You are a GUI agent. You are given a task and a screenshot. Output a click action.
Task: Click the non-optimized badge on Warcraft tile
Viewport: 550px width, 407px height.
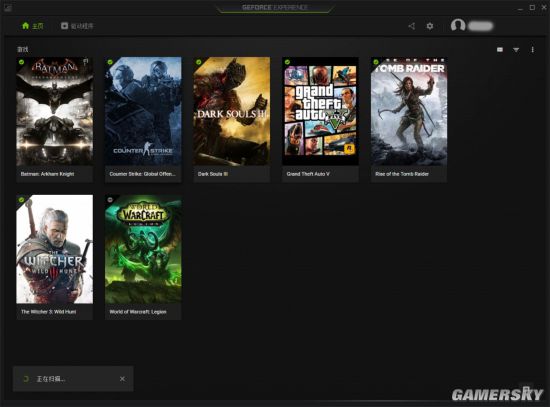(110, 200)
